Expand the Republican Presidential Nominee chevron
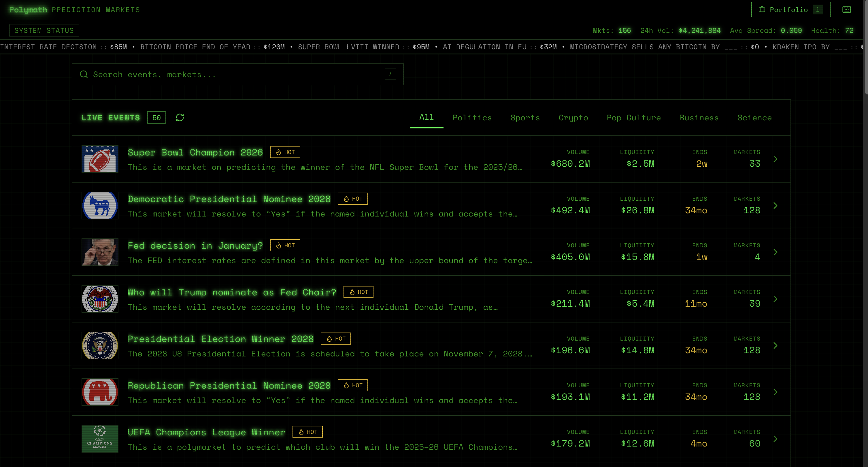This screenshot has height=467, width=868. coord(775,392)
